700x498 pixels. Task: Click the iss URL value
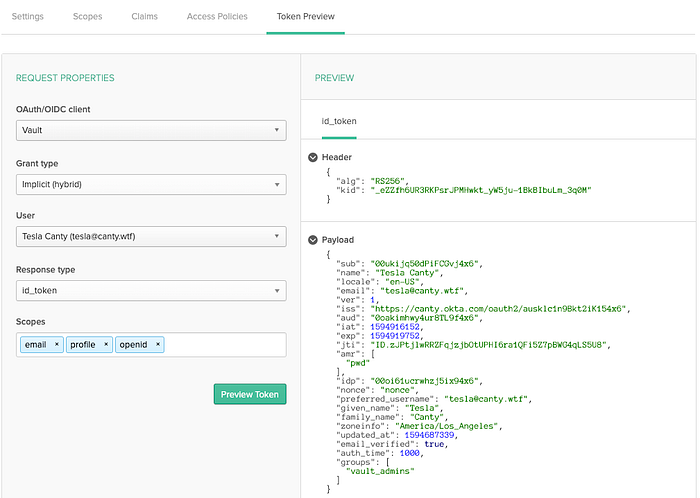coord(498,309)
